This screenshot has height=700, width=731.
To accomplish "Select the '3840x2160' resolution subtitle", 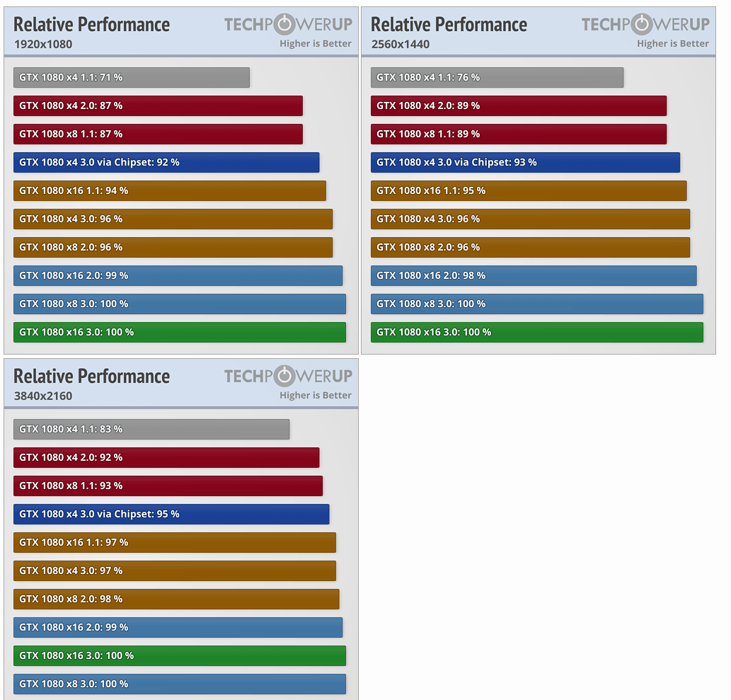I will tap(43, 396).
